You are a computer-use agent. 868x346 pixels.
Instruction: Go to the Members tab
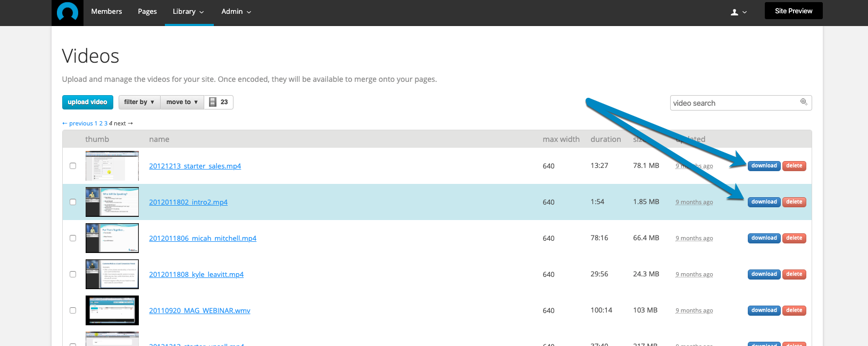pos(106,12)
